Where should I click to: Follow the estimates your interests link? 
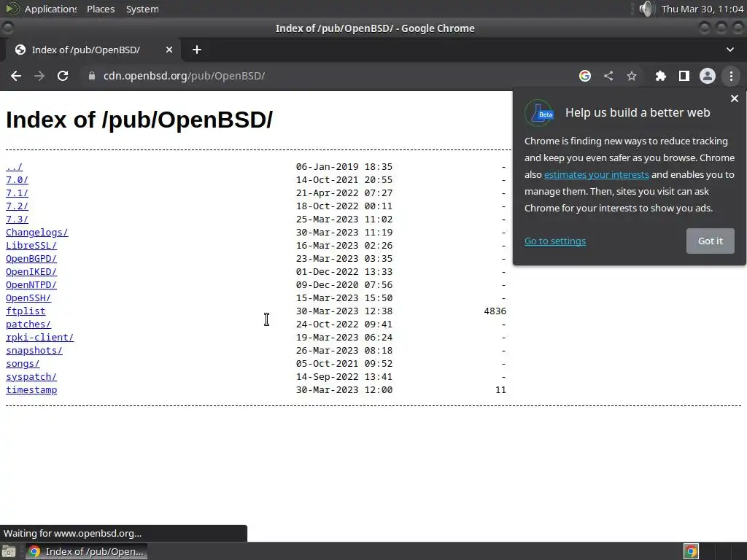click(x=597, y=175)
